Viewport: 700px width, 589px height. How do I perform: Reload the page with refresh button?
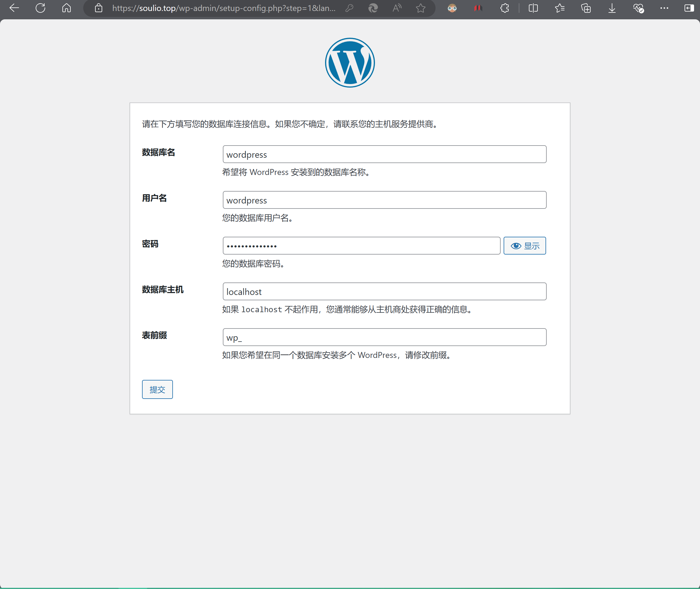(40, 8)
